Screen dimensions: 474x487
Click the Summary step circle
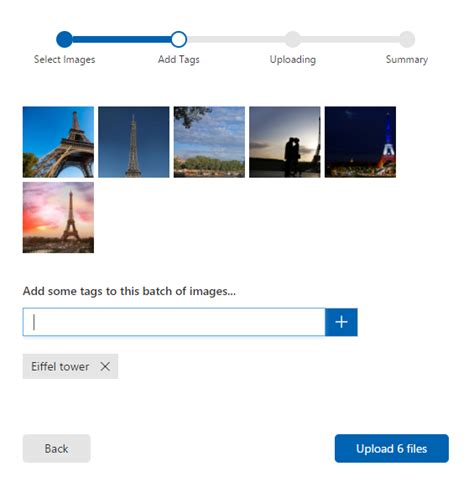tap(407, 39)
